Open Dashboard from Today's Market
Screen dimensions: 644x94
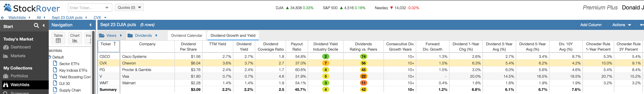(x=17, y=47)
